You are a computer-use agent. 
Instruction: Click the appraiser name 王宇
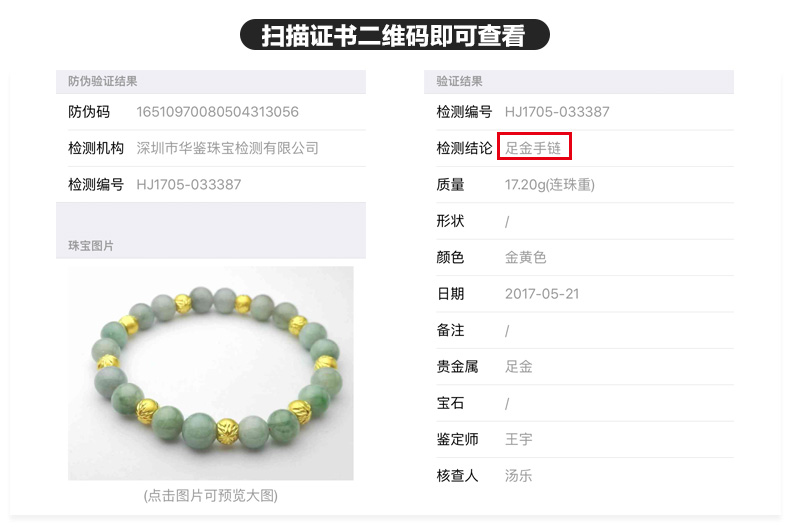(x=518, y=439)
